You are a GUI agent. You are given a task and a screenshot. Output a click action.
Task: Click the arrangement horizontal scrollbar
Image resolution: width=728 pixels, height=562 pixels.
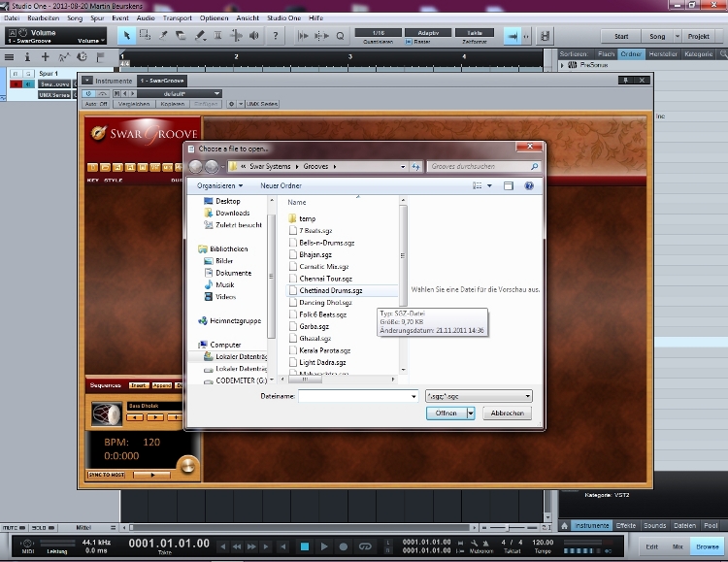pyautogui.click(x=300, y=528)
